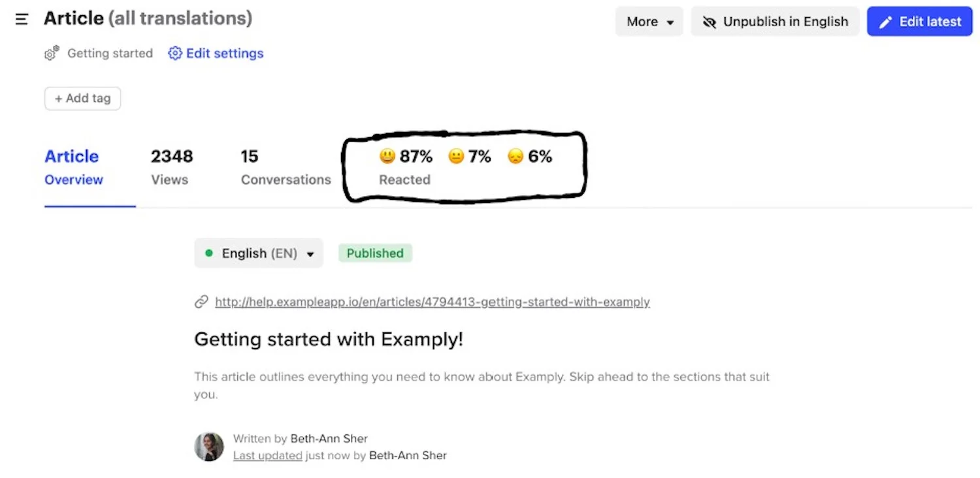
Task: Select the Views stats tab
Action: coord(172,167)
